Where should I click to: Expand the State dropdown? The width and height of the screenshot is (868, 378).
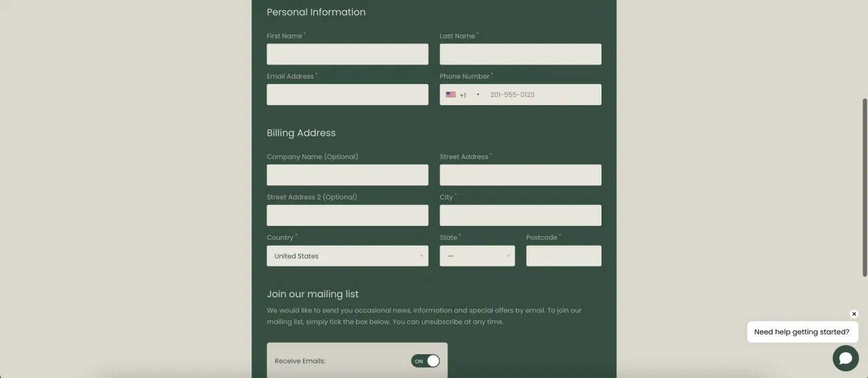(477, 256)
